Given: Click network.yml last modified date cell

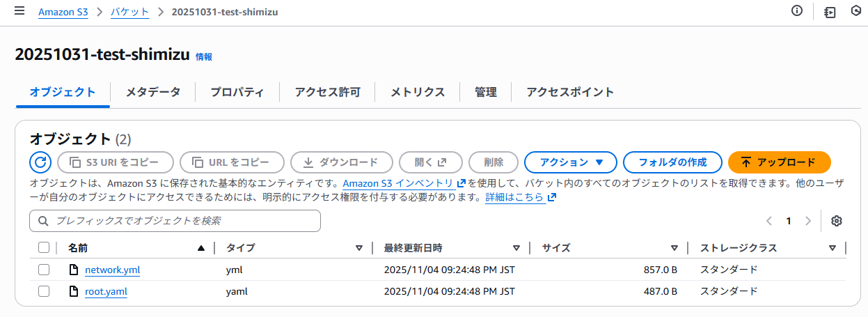Looking at the screenshot, I should click(x=450, y=270).
